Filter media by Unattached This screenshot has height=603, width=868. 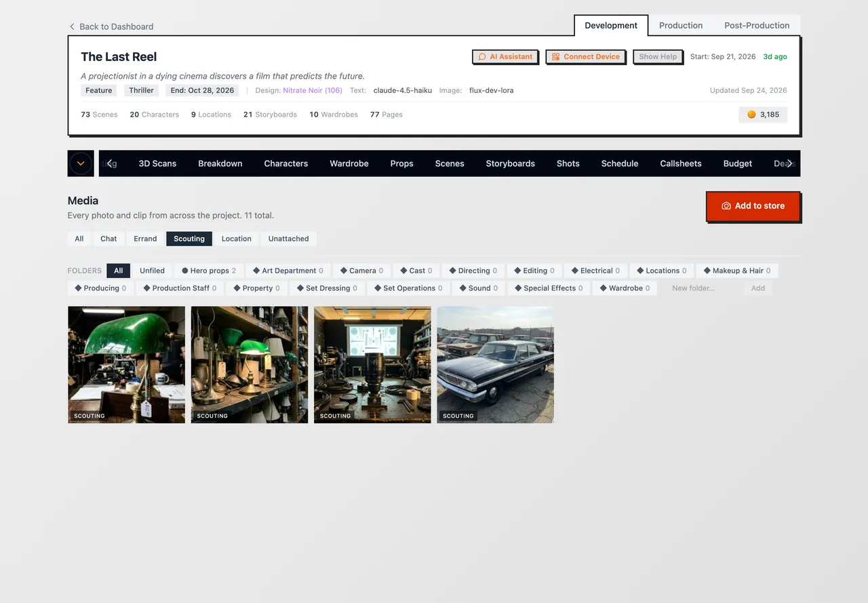click(x=288, y=239)
